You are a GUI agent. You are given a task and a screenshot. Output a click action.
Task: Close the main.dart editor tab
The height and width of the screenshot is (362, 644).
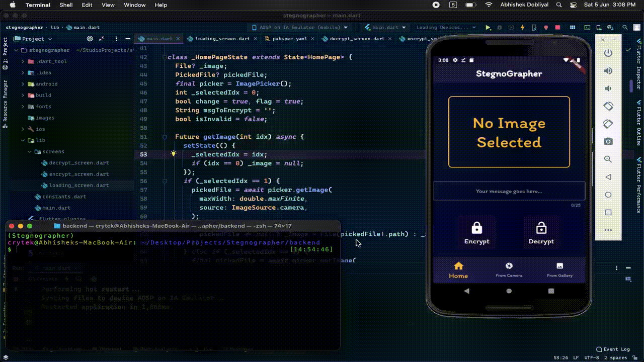[x=177, y=39]
